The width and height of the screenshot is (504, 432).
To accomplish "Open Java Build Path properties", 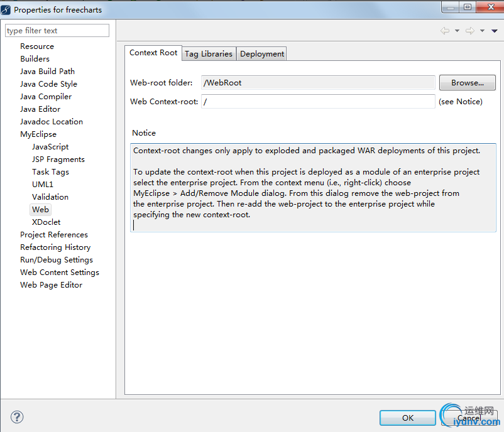I will point(47,72).
